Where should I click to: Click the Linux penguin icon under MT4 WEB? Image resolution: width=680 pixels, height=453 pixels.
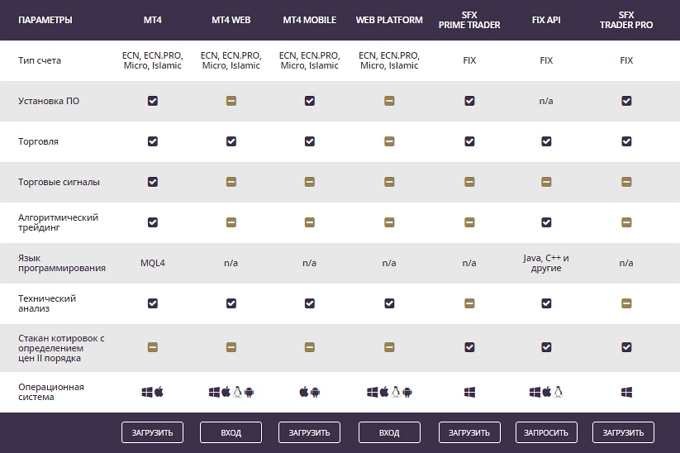(x=237, y=392)
